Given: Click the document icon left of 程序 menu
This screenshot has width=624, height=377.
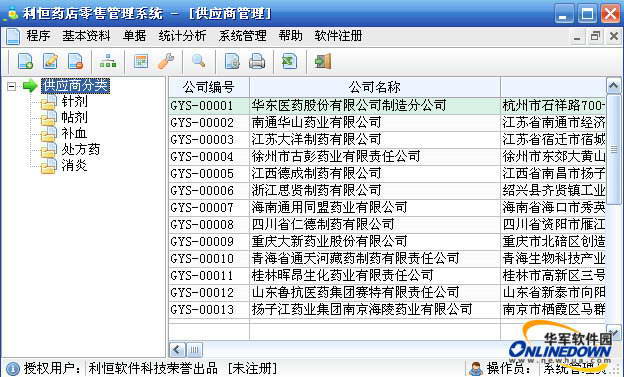Looking at the screenshot, I should coord(13,37).
